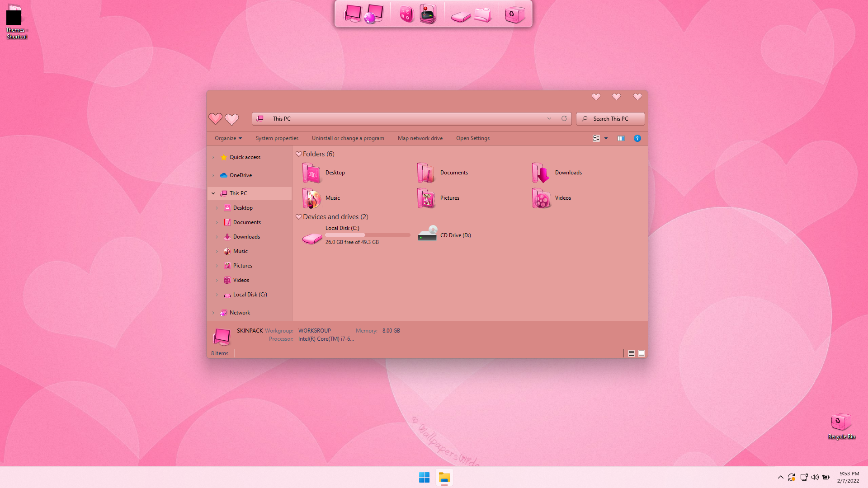The height and width of the screenshot is (488, 868).
Task: Click System properties in command bar
Action: click(x=277, y=138)
